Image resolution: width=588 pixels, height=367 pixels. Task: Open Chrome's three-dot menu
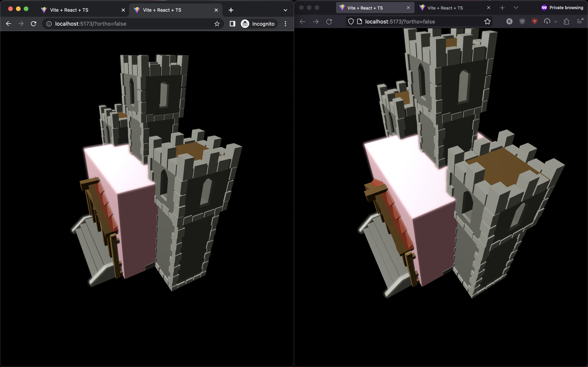285,23
